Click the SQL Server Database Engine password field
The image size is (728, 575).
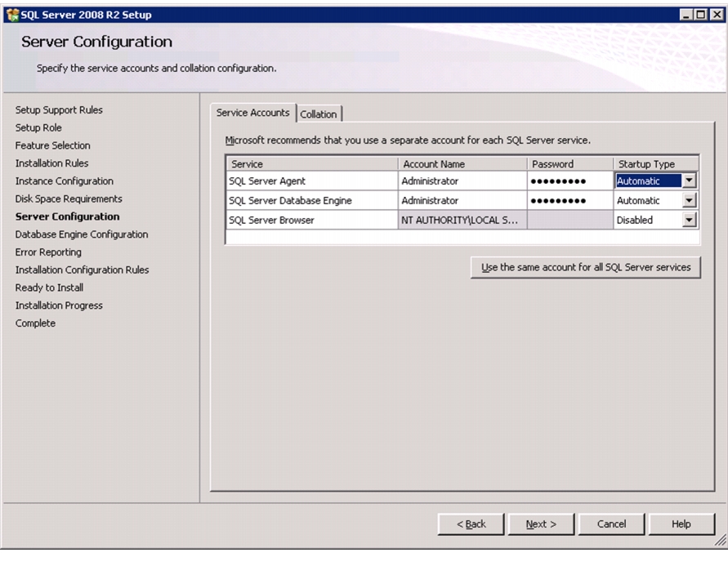570,200
